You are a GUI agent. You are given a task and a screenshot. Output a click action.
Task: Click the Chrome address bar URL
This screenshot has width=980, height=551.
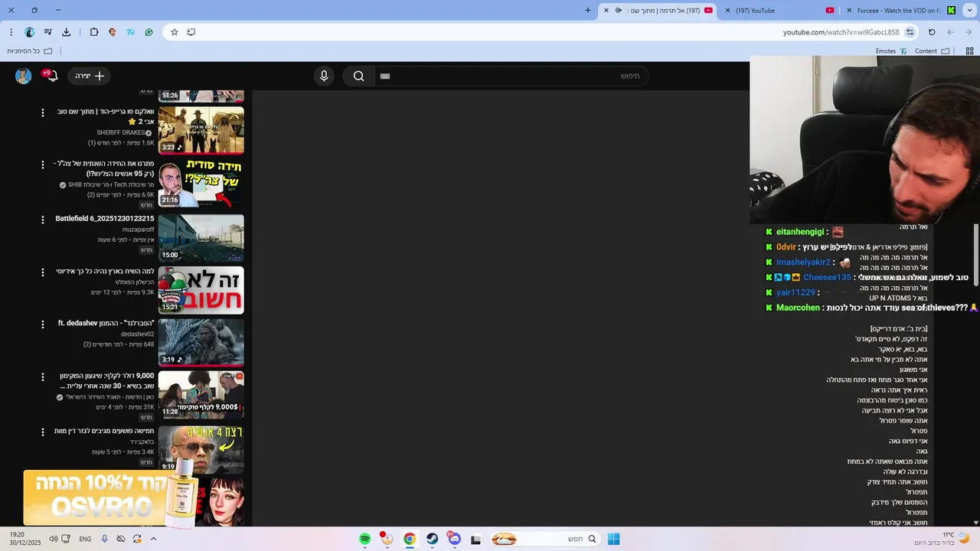841,32
